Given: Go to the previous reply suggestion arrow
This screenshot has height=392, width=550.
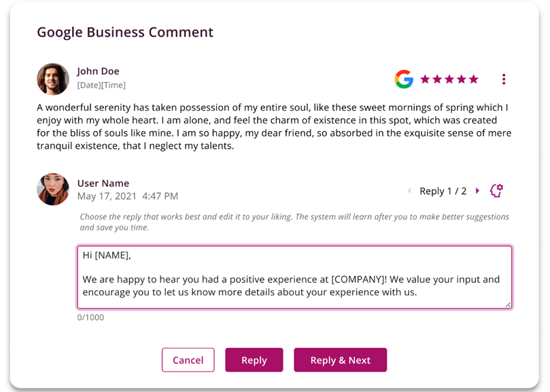Looking at the screenshot, I should click(409, 191).
